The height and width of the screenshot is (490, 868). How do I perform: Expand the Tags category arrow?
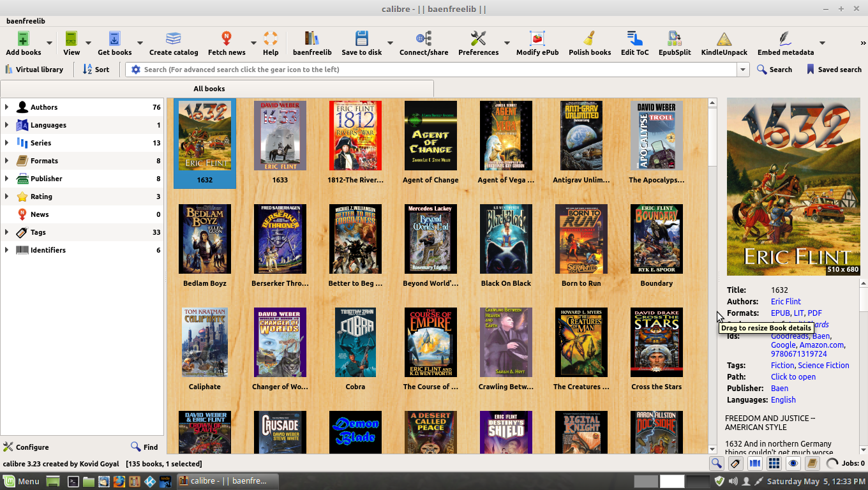6,232
